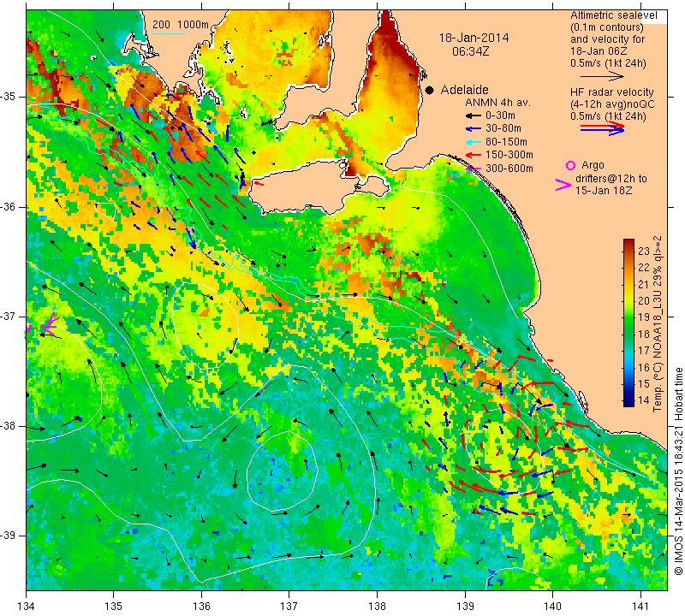
Task: Select the colorbar tick value 20
Action: [644, 300]
